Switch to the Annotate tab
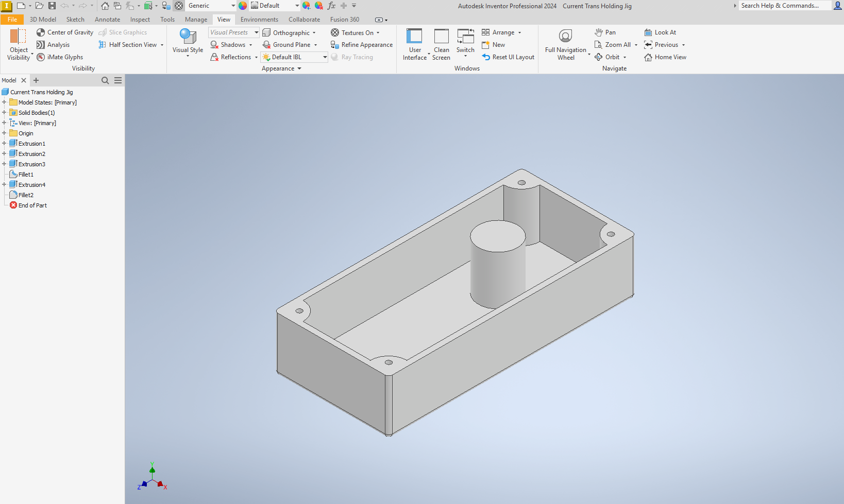Viewport: 844px width, 504px height. coord(107,20)
